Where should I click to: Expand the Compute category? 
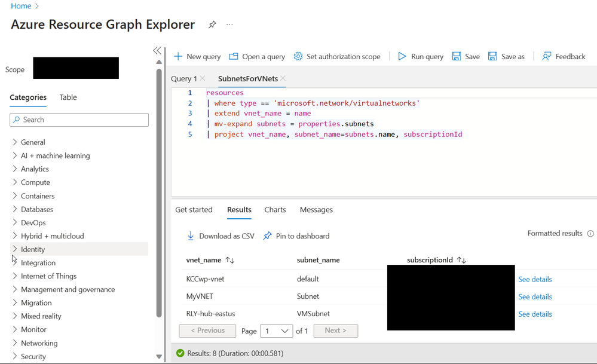[14, 182]
